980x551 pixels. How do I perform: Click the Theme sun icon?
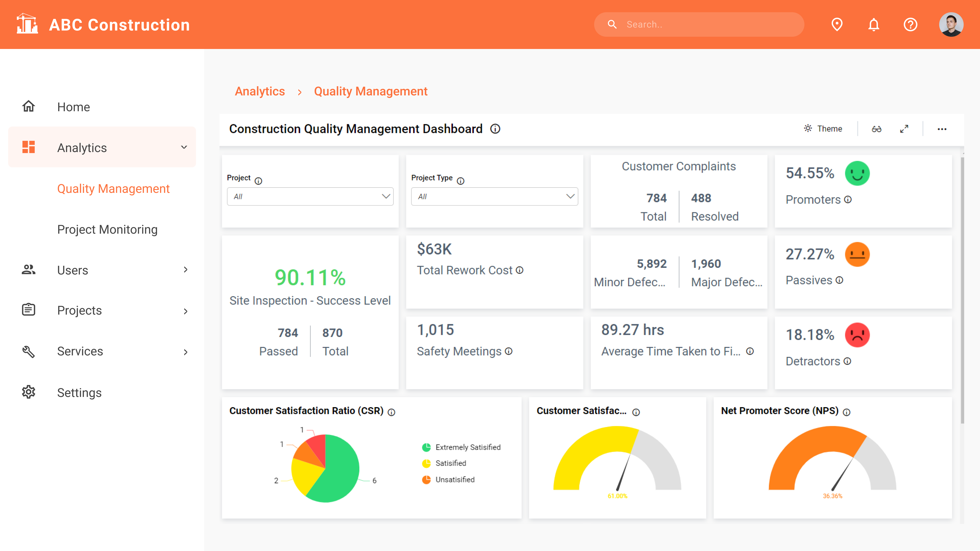tap(808, 129)
